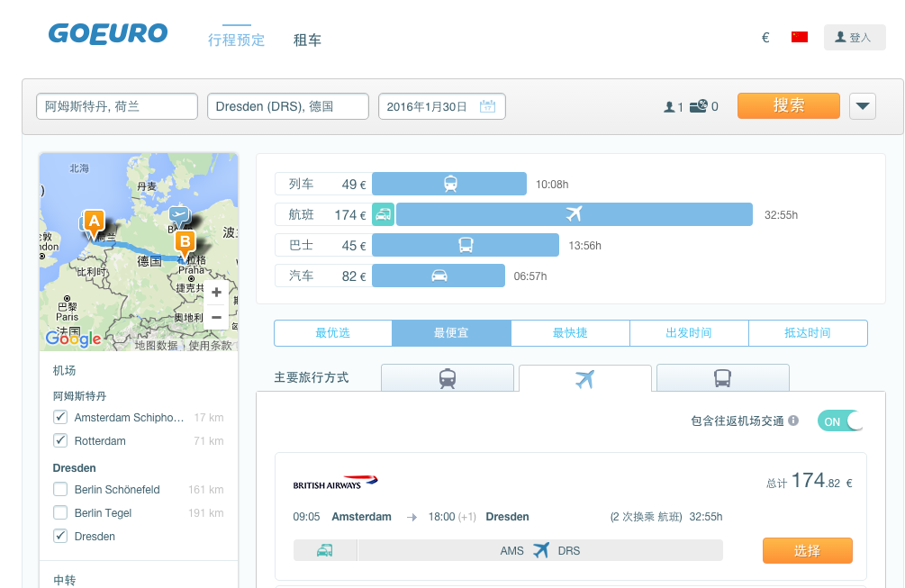Edit the departure field 阿姆斯特丹, 荷兰
905x588 pixels.
pyautogui.click(x=117, y=106)
